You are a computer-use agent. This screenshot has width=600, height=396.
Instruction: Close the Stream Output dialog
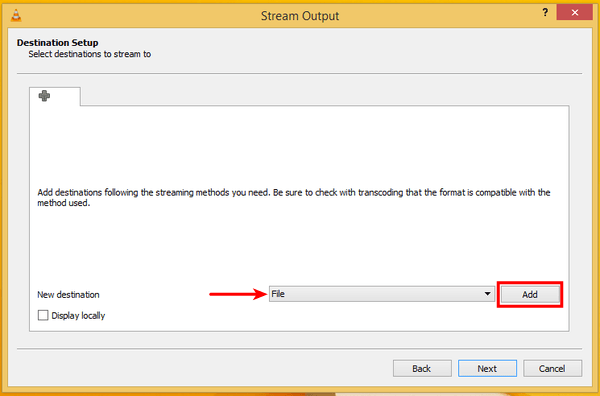[574, 13]
